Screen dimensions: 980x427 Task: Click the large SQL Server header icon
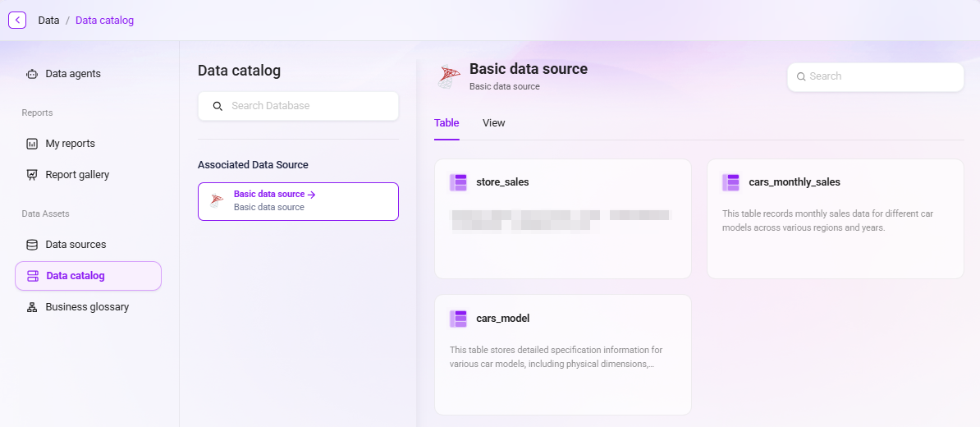coord(449,77)
